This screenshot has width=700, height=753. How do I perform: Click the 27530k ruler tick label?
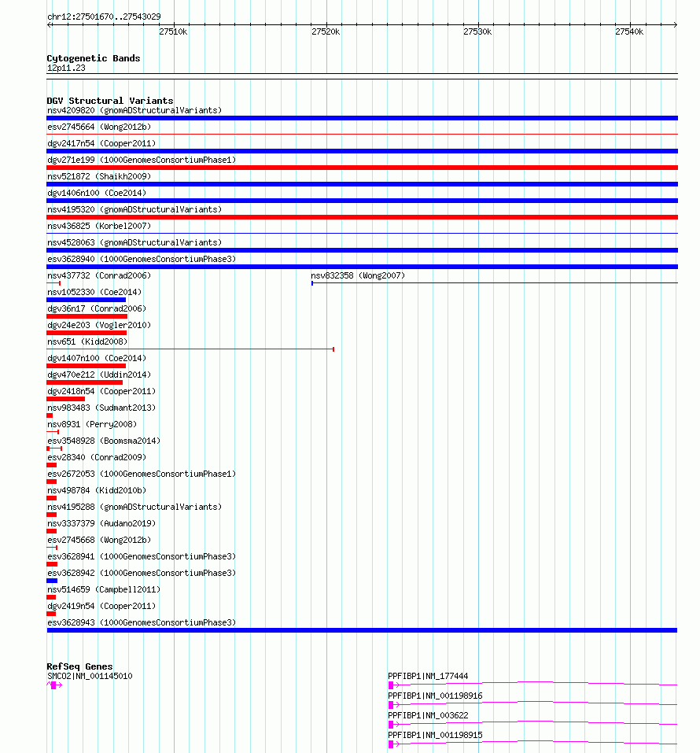[x=477, y=31]
